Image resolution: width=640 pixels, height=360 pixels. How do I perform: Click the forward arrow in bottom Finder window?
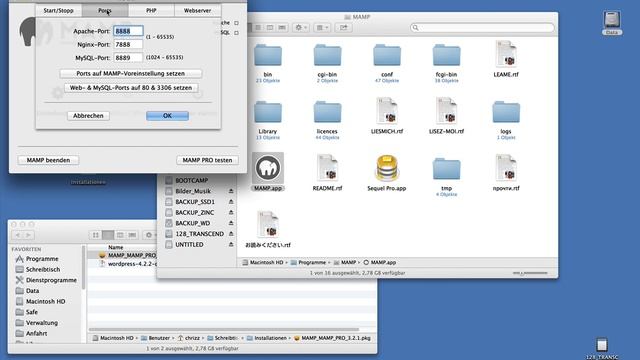29,235
